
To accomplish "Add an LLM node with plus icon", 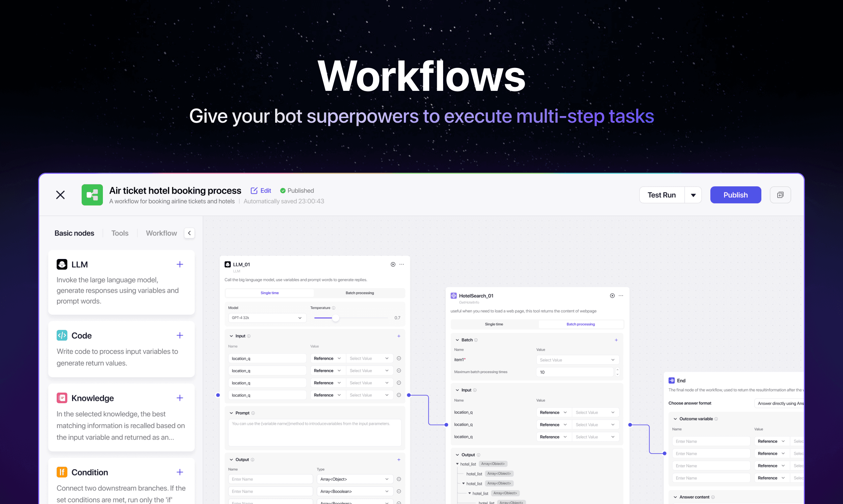I will (180, 264).
